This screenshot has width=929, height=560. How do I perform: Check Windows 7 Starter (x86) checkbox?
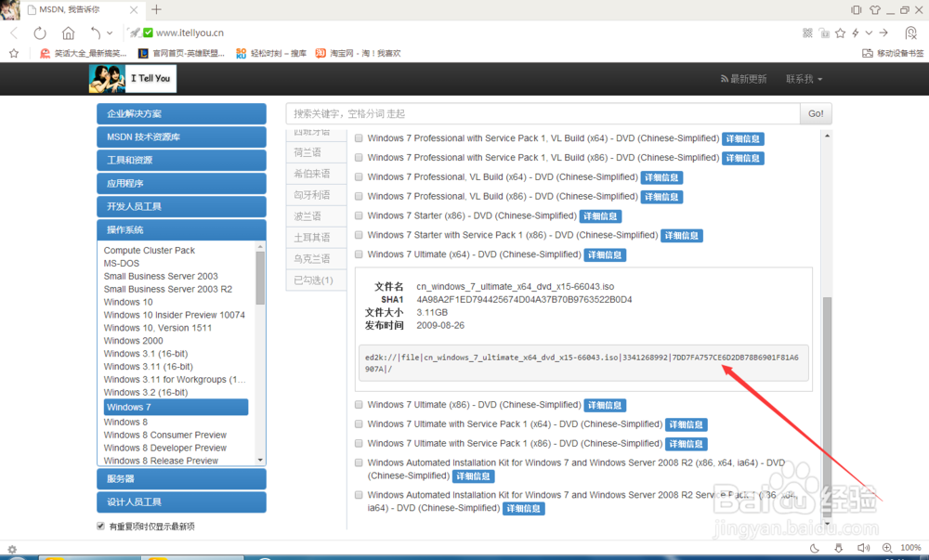pyautogui.click(x=359, y=215)
